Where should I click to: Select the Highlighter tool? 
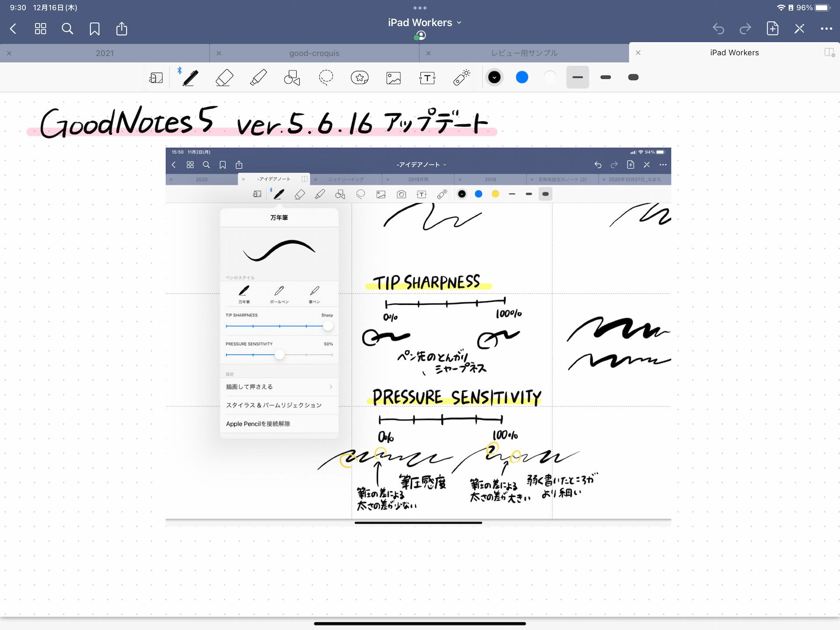tap(258, 77)
